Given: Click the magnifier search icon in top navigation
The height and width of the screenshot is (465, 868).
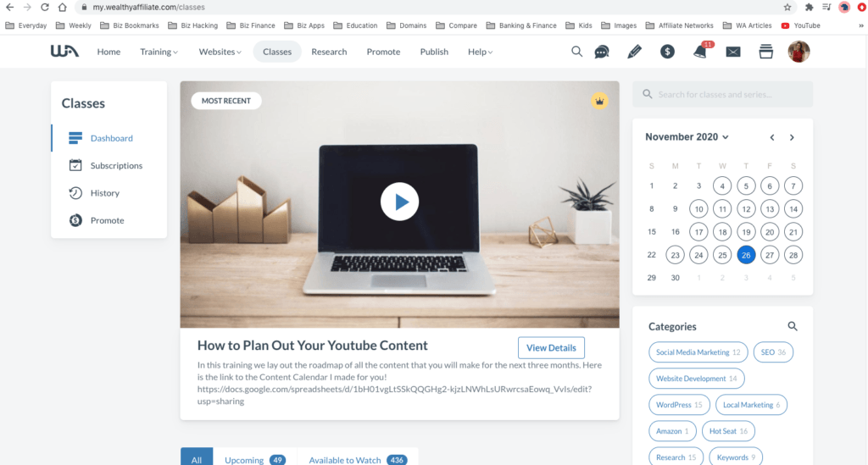Looking at the screenshot, I should [x=576, y=52].
